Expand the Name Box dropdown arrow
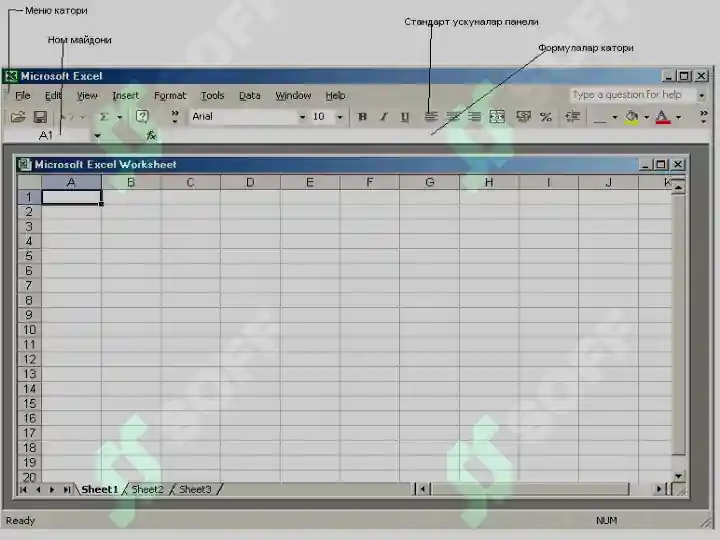Screen dimensions: 720x540 97,135
